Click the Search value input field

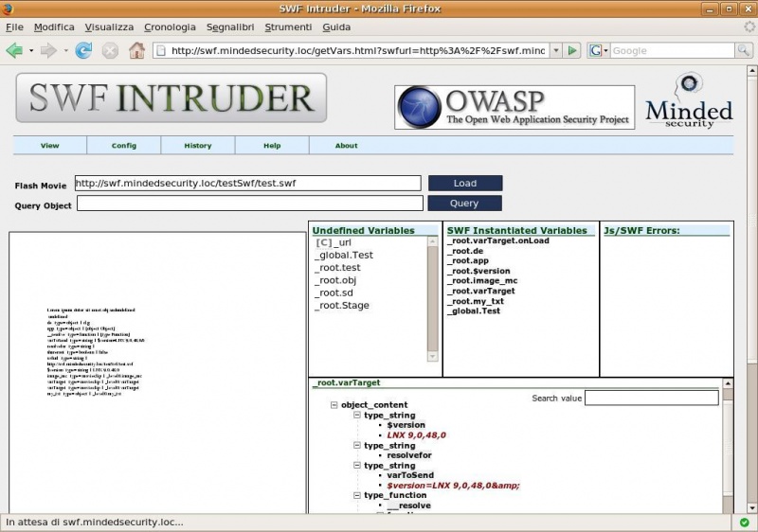pos(652,398)
